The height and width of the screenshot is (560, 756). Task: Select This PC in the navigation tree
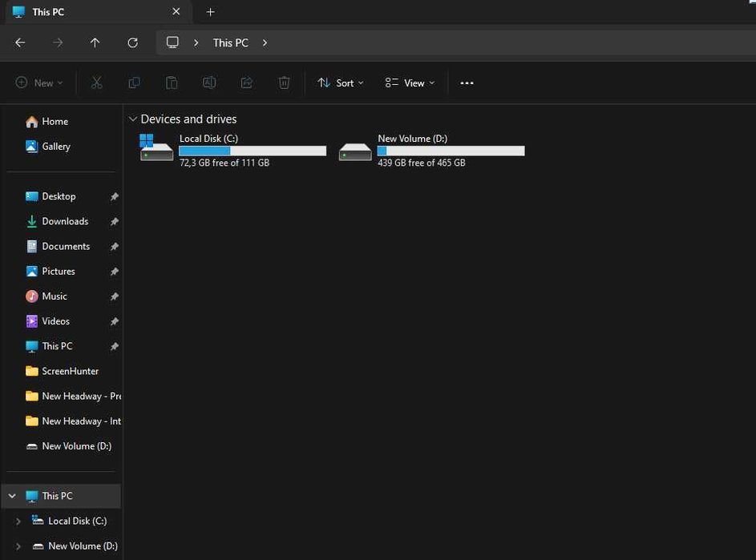pos(61,496)
